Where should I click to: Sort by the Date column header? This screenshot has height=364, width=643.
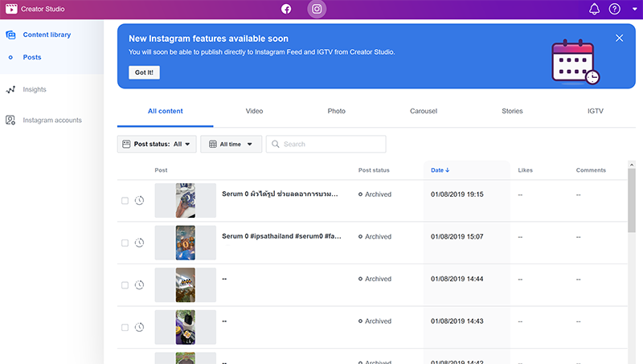coord(440,170)
